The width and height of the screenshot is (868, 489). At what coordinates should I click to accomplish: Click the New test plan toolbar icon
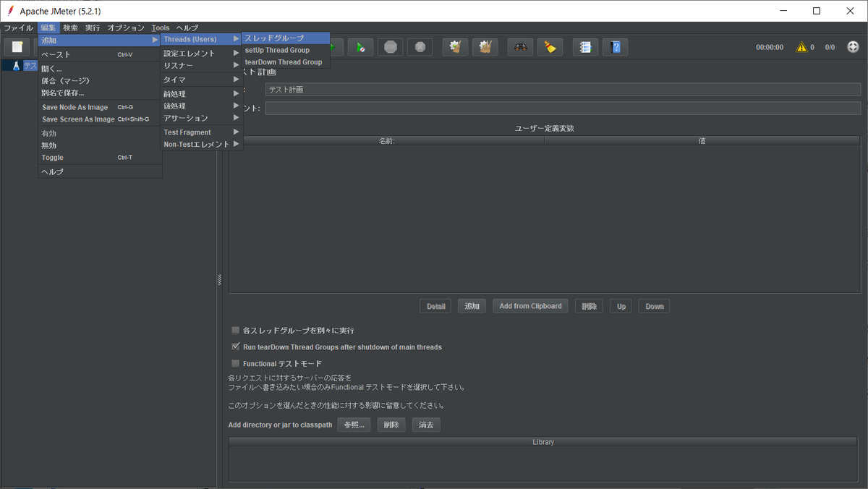point(17,47)
